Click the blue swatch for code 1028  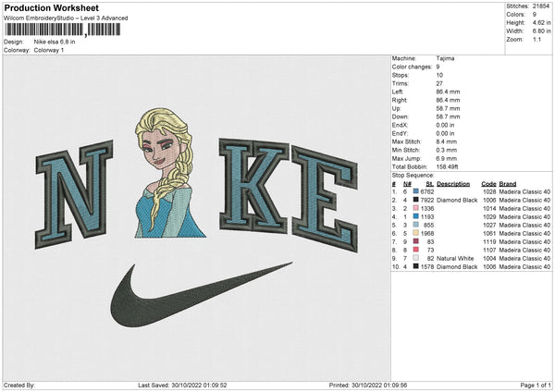415,191
